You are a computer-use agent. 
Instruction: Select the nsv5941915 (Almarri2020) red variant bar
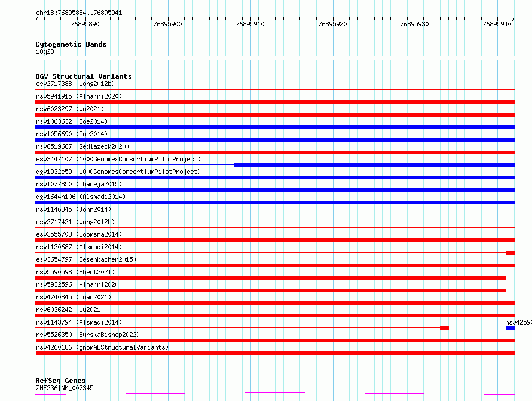coord(275,102)
